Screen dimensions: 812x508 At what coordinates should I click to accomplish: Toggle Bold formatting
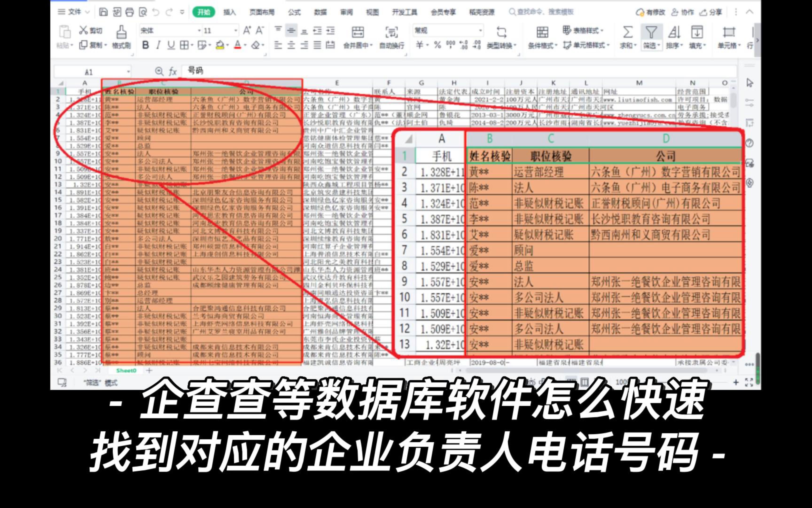point(145,45)
